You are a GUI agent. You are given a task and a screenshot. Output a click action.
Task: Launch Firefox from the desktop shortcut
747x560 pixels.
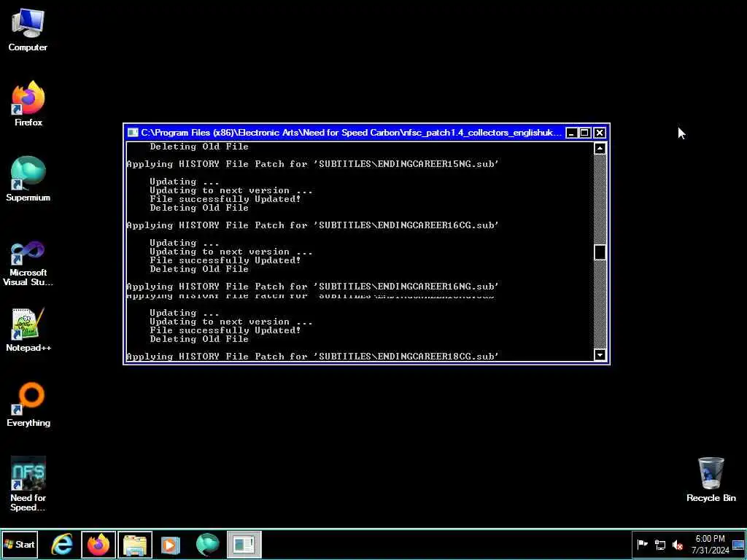coord(28,104)
